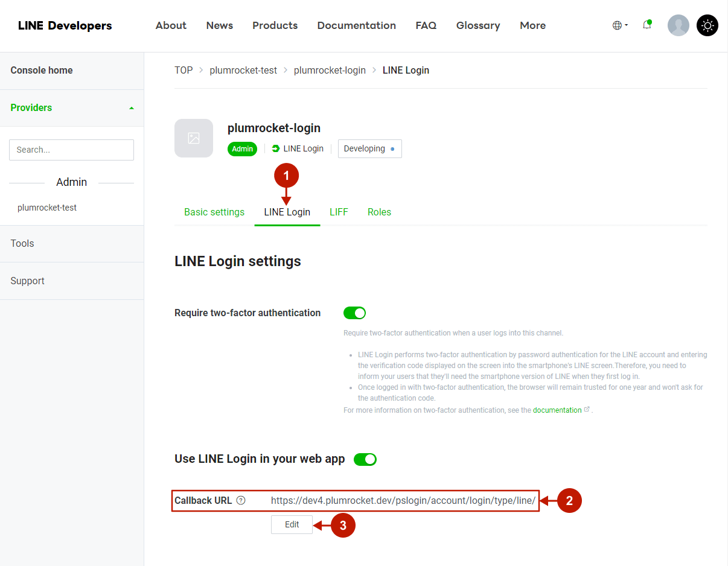Click the LINE Login settings heading

pos(238,261)
